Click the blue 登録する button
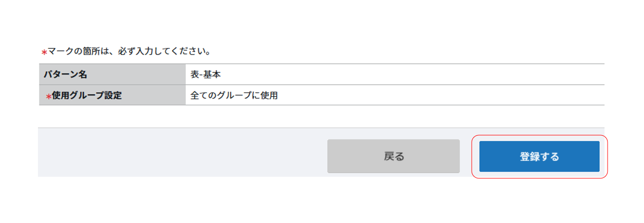Image resolution: width=644 pixels, height=223 pixels. (x=539, y=156)
